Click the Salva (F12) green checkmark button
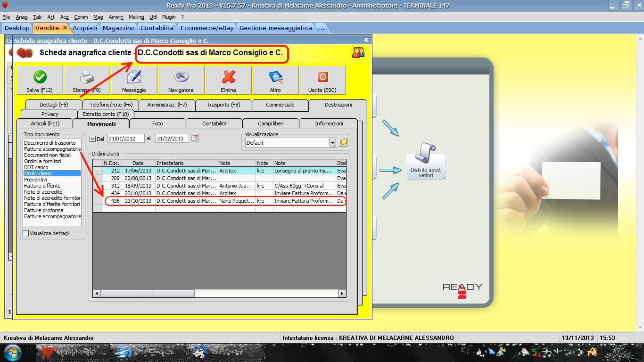Screen dimensions: 644x362 (x=40, y=80)
